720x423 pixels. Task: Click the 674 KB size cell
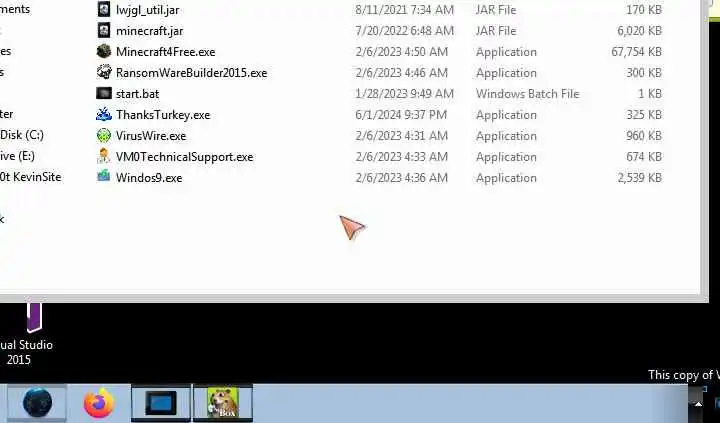tap(644, 157)
